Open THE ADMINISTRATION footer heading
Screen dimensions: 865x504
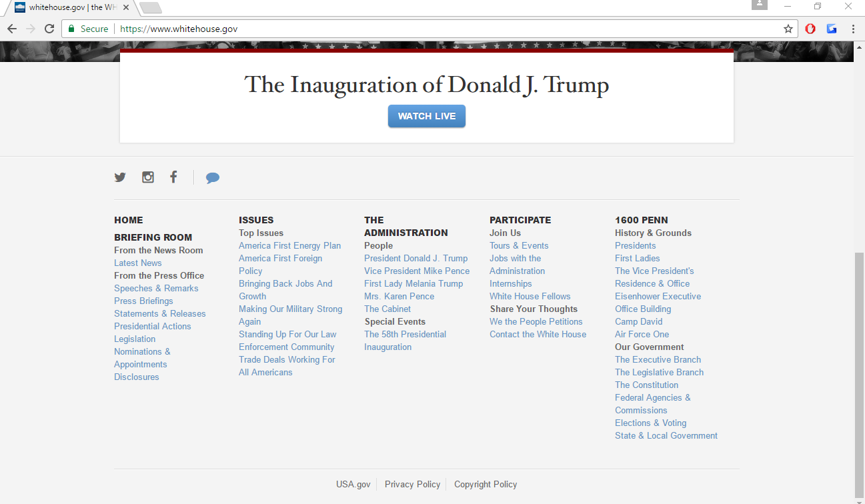click(x=406, y=226)
